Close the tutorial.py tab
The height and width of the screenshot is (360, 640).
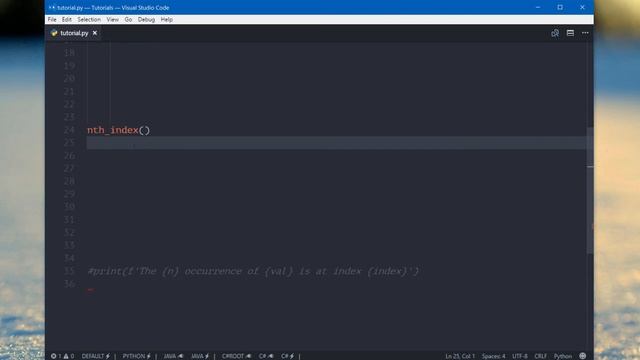click(95, 33)
